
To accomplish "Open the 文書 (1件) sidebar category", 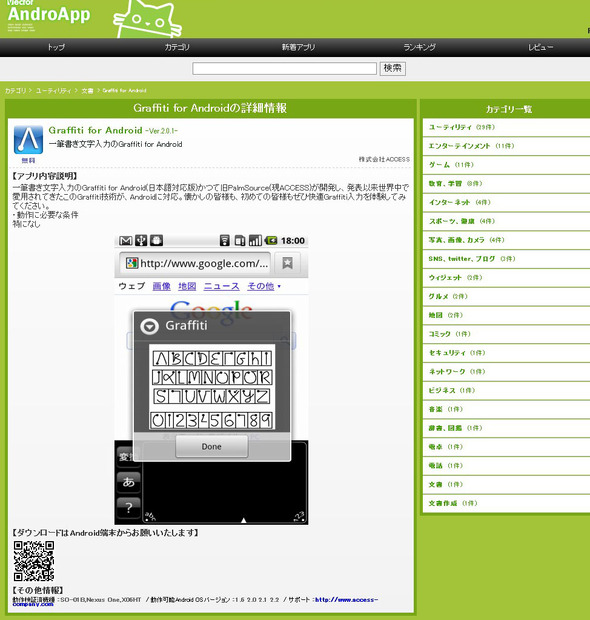I will coord(506,484).
